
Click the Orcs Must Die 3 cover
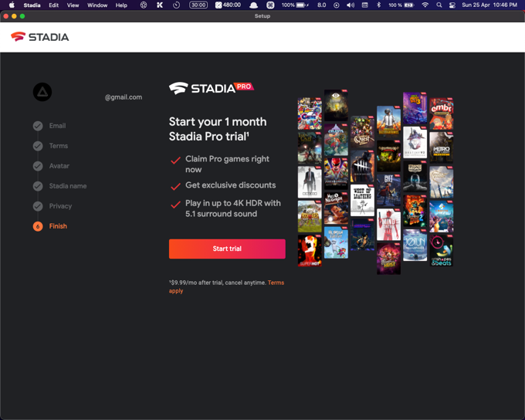[415, 108]
